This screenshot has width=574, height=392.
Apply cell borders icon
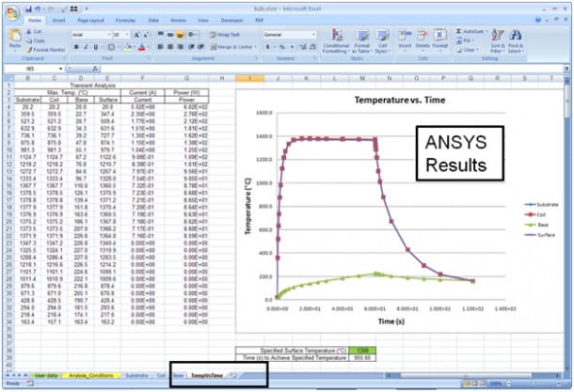click(111, 47)
